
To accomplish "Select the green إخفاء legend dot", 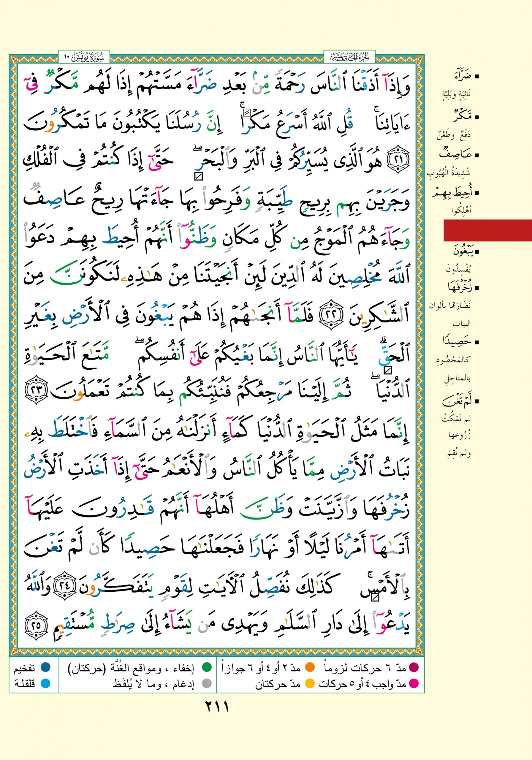I will coord(207,667).
